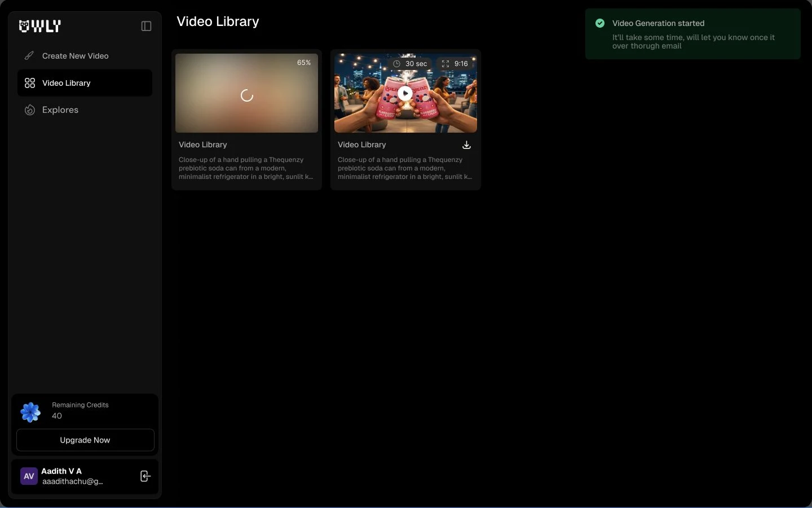812x508 pixels.
Task: Go to the Explores section
Action: [85, 110]
